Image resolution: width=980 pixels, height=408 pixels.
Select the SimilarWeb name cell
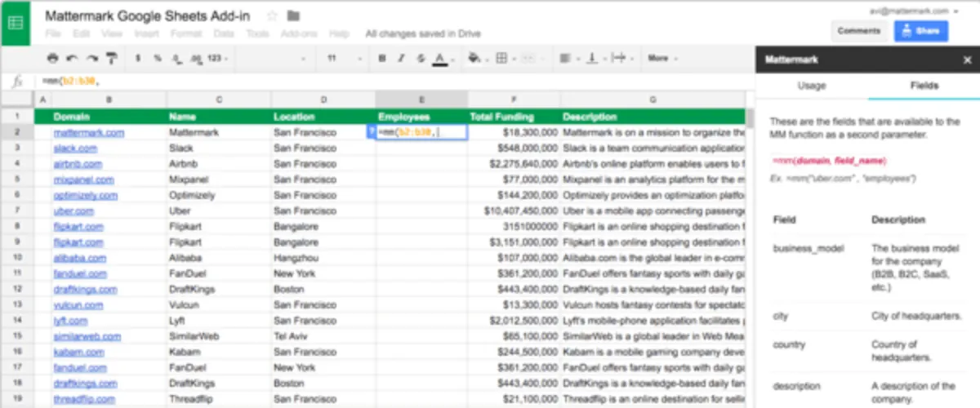pyautogui.click(x=219, y=336)
